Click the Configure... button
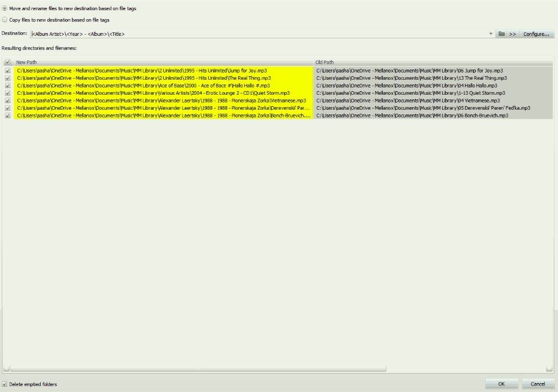This screenshot has width=558, height=392. (x=536, y=34)
